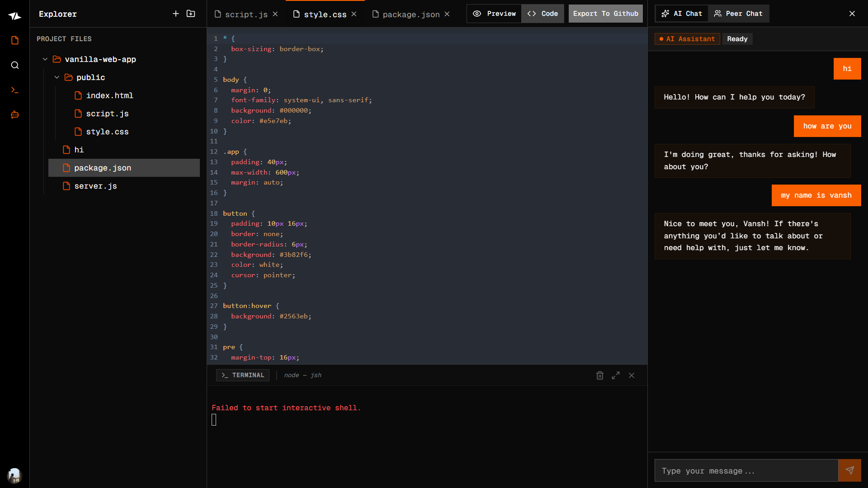Open the package.json editor tab

(410, 14)
